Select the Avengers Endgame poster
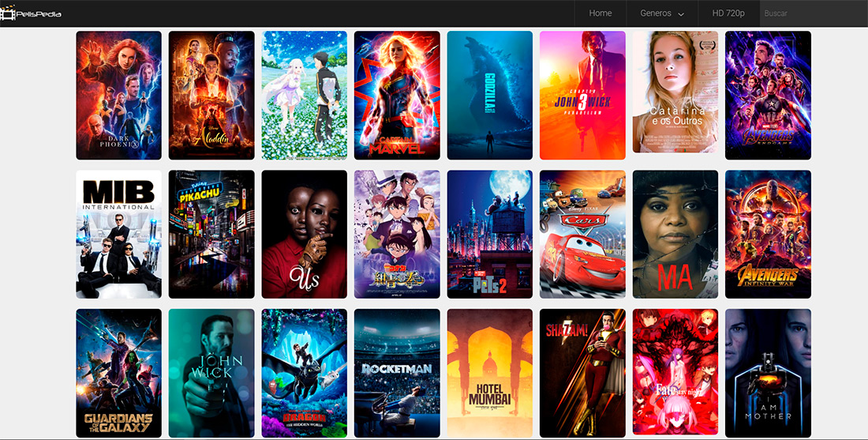 coord(768,95)
